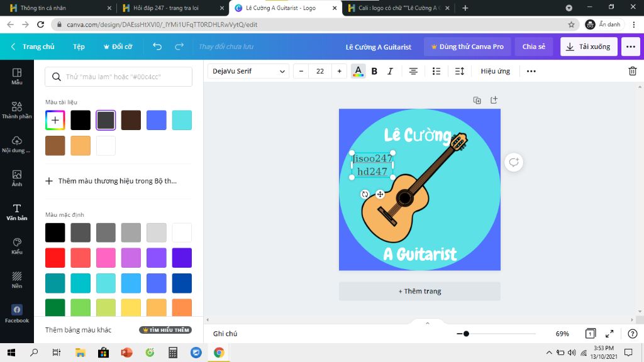This screenshot has height=362, width=644.
Task: Add a comment on the canvas
Action: tap(514, 162)
